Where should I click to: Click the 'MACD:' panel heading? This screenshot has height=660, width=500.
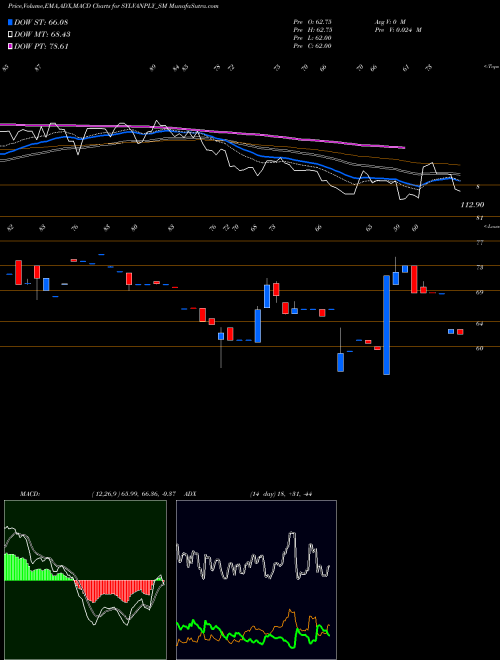[30, 494]
